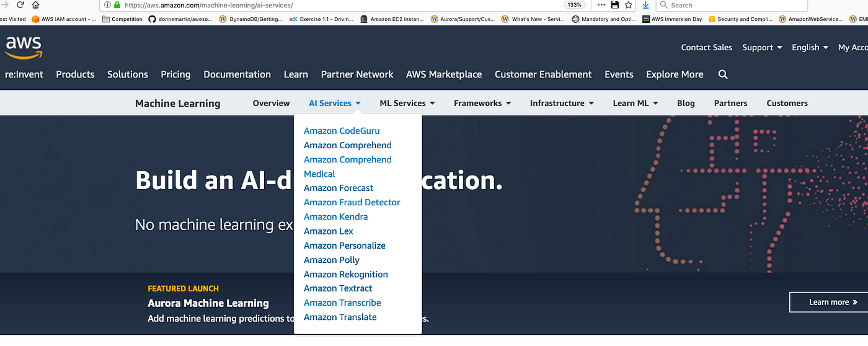Bookmark this page with the star icon
Image resolution: width=868 pixels, height=346 pixels.
[628, 5]
